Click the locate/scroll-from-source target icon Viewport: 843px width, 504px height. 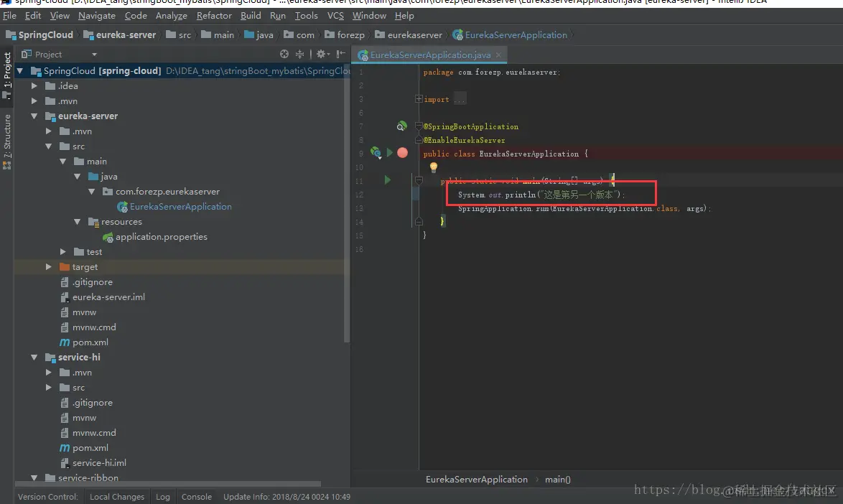[284, 54]
